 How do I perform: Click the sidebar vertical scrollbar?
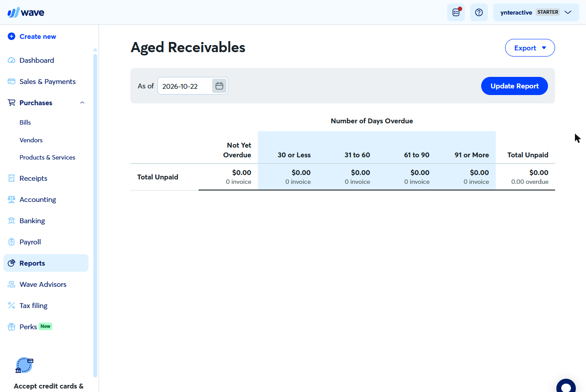[95, 215]
